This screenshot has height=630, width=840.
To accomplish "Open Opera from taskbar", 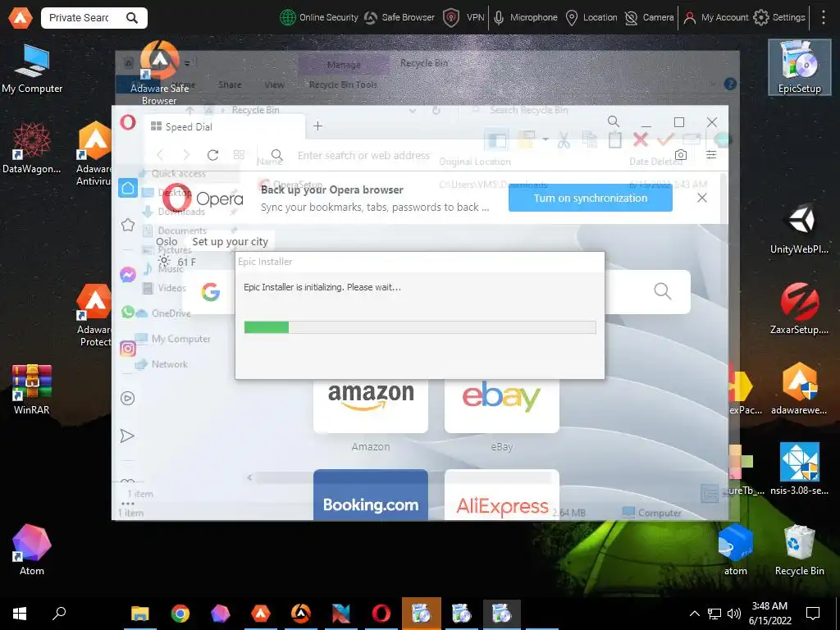I will coord(381,614).
